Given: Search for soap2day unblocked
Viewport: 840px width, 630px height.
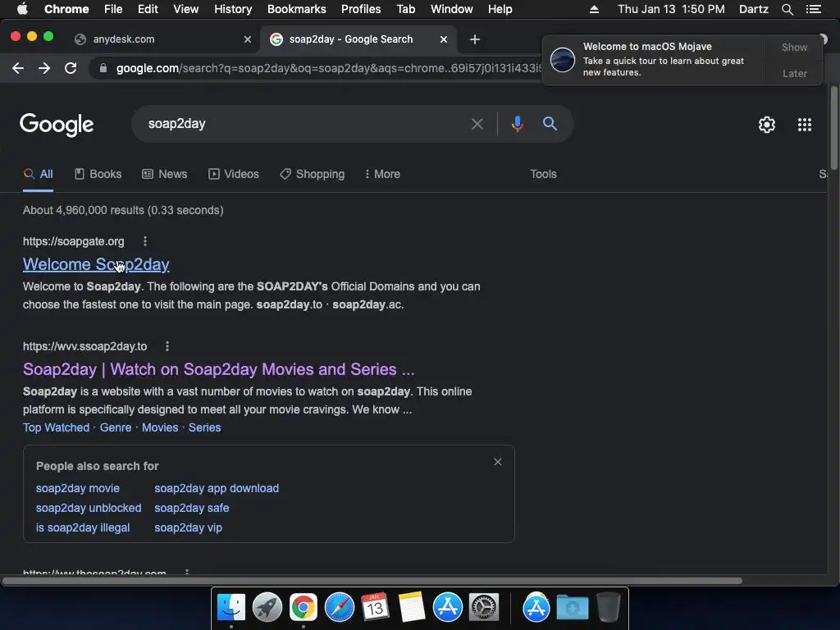Looking at the screenshot, I should point(89,508).
